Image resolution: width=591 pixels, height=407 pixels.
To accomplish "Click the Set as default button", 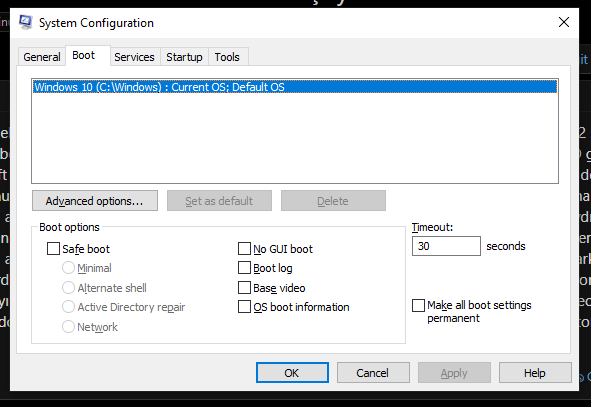I will point(219,201).
